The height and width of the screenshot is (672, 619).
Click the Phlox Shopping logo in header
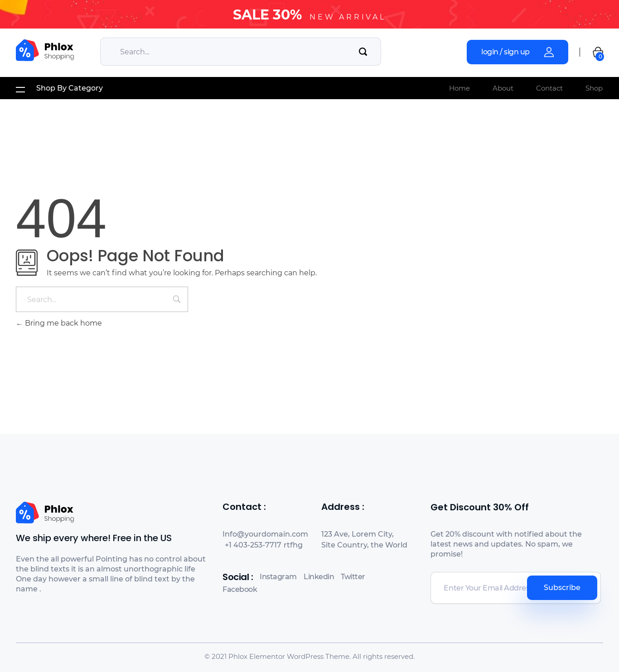(45, 51)
